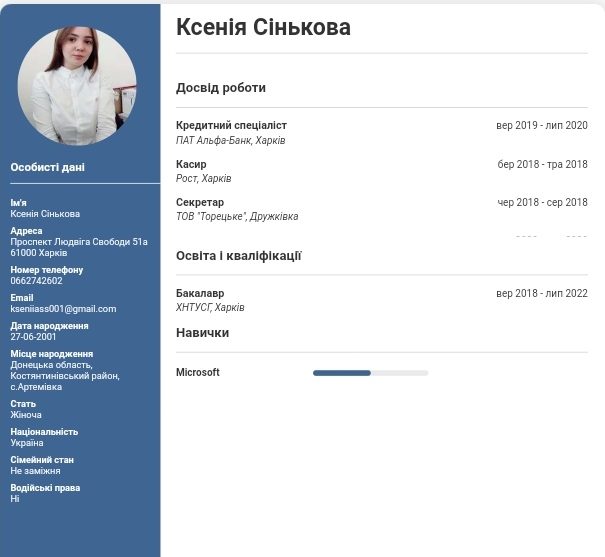Click the phone number 0662742602
The width and height of the screenshot is (605, 557).
point(36,281)
